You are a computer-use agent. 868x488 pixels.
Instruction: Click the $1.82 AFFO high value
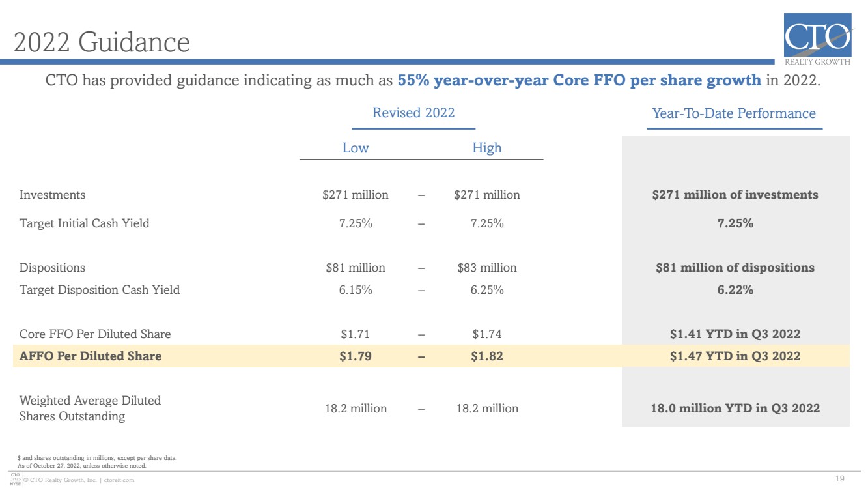487,356
